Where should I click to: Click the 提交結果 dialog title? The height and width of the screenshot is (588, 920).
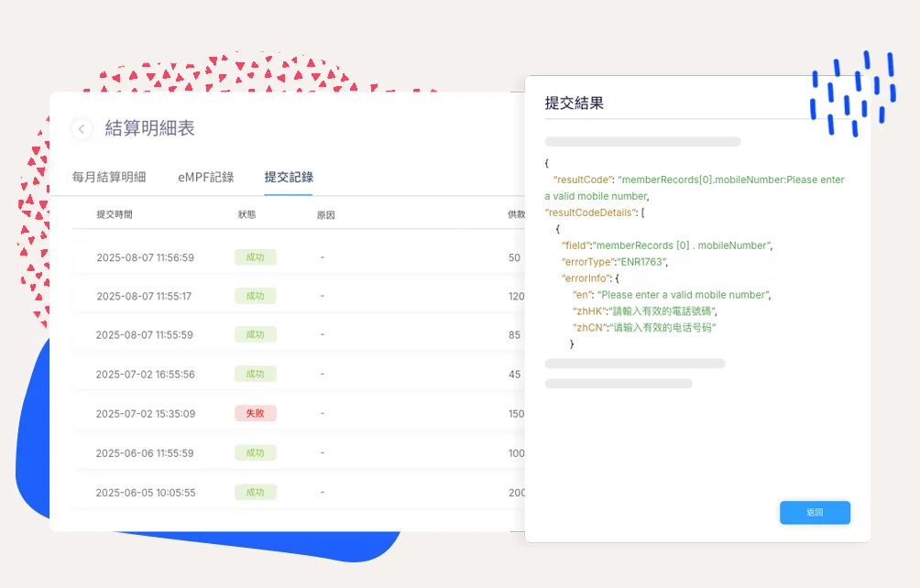pos(574,103)
